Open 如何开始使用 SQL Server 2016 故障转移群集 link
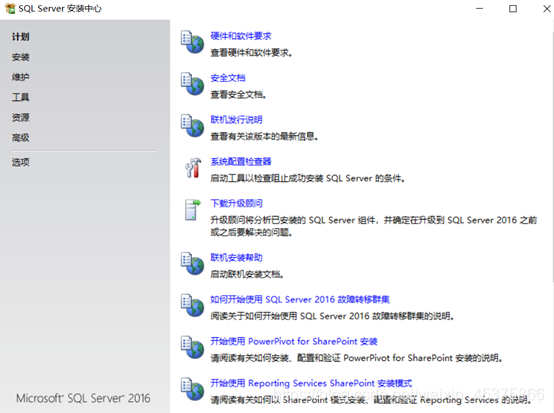554x413 pixels. (300, 300)
